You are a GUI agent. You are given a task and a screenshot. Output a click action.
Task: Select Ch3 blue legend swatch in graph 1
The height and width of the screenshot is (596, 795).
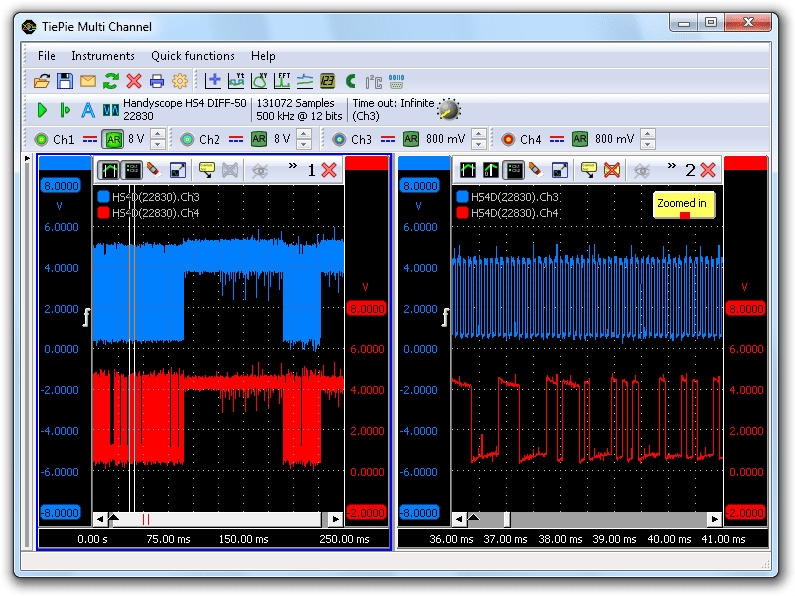pos(103,197)
